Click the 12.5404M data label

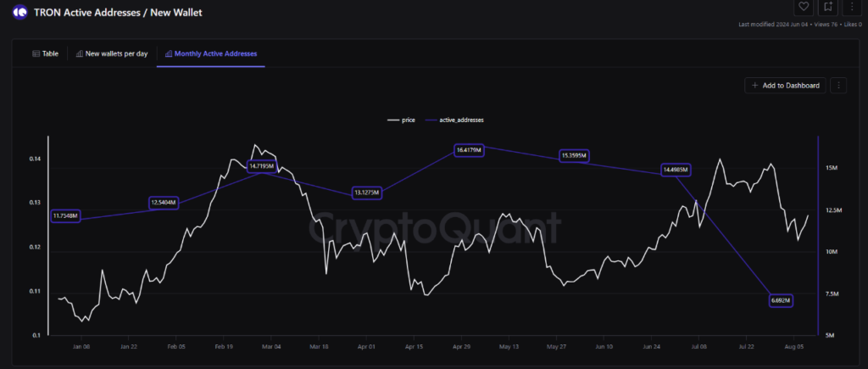[164, 203]
